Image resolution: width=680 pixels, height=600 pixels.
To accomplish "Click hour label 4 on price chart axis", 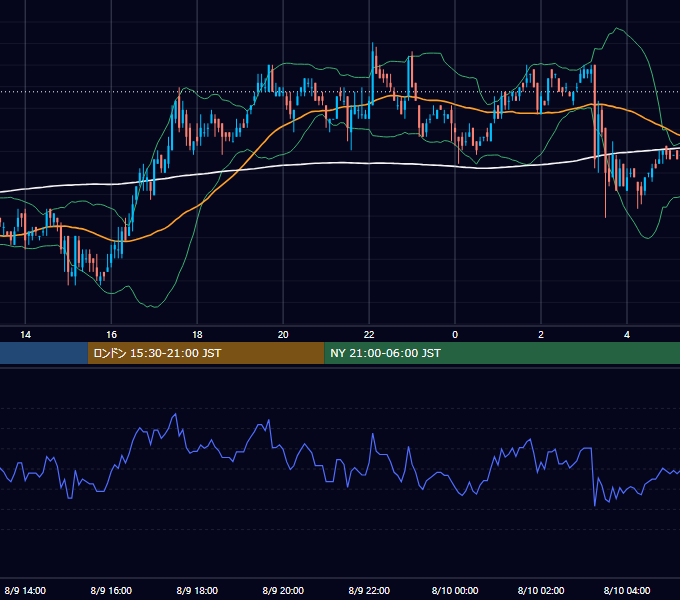I will (627, 335).
